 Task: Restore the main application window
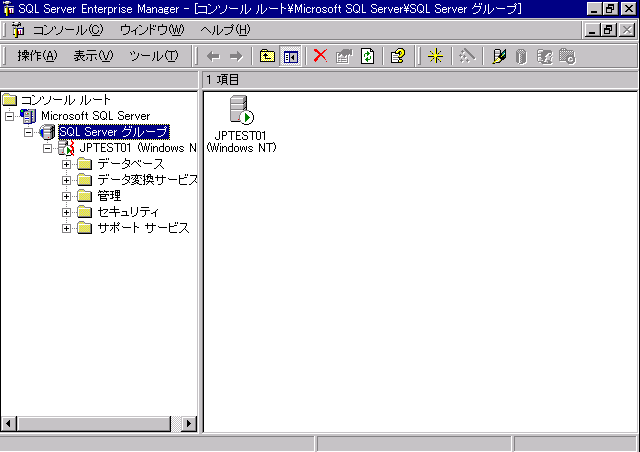[611, 9]
